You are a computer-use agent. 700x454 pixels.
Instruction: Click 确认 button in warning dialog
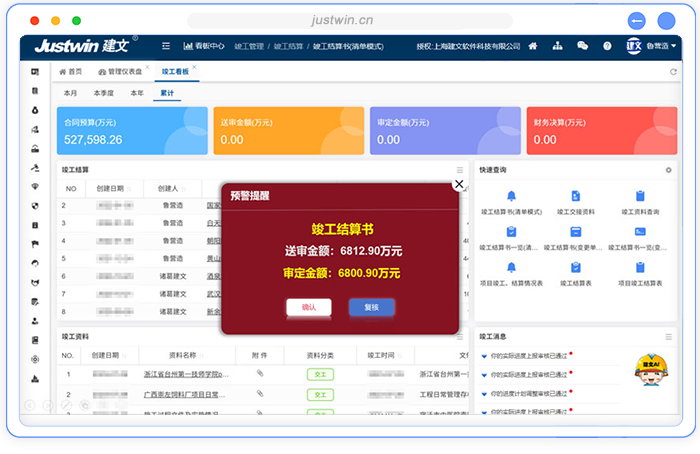click(x=308, y=307)
